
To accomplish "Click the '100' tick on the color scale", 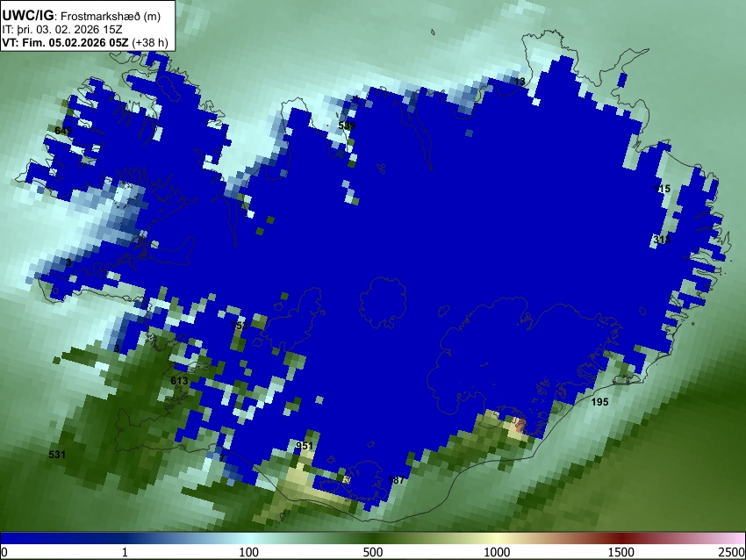I will click(x=248, y=552).
